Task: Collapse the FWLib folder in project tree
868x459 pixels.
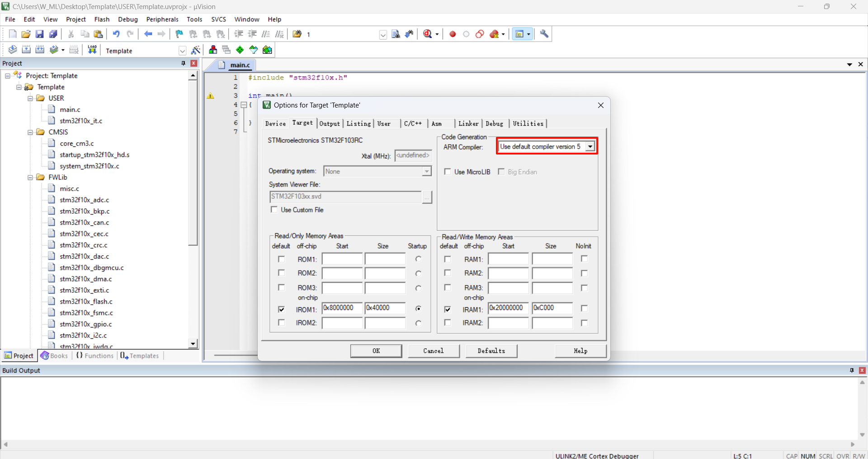Action: click(x=30, y=177)
